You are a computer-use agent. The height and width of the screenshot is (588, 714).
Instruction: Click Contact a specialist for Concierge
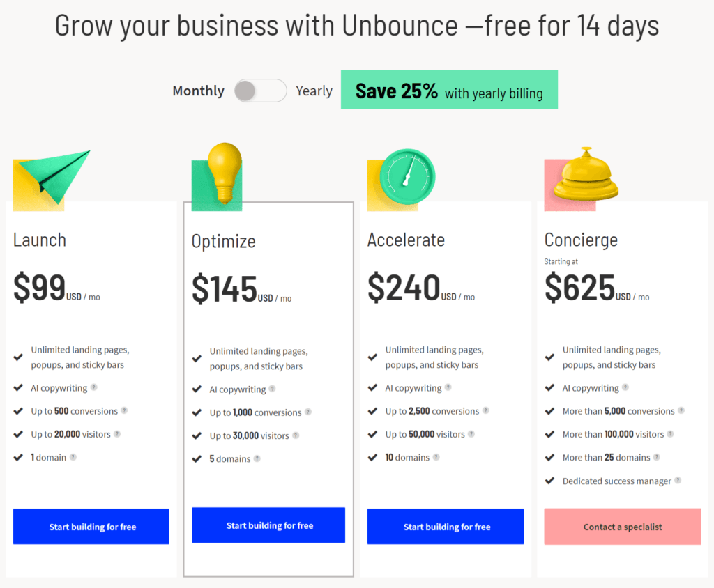point(622,527)
